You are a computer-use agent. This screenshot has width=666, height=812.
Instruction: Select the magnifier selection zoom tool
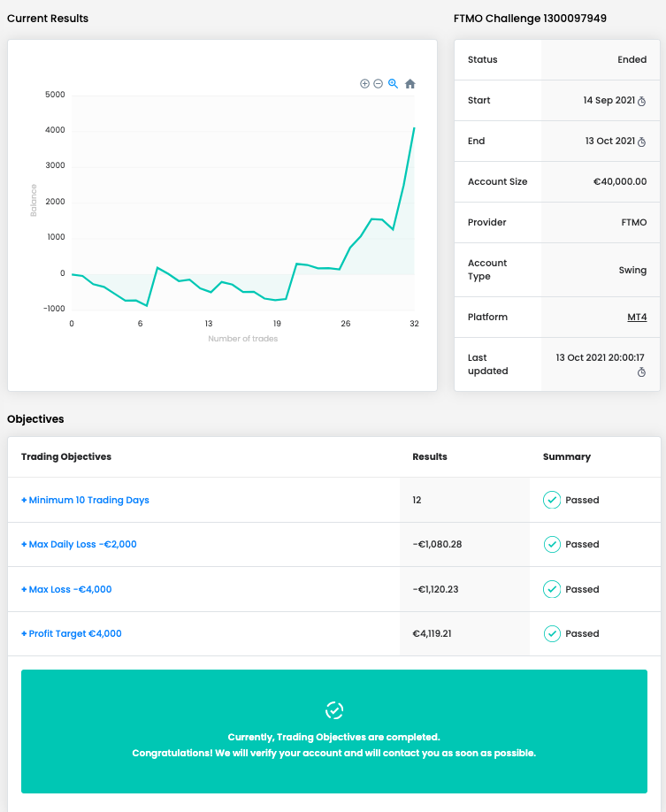pyautogui.click(x=393, y=83)
